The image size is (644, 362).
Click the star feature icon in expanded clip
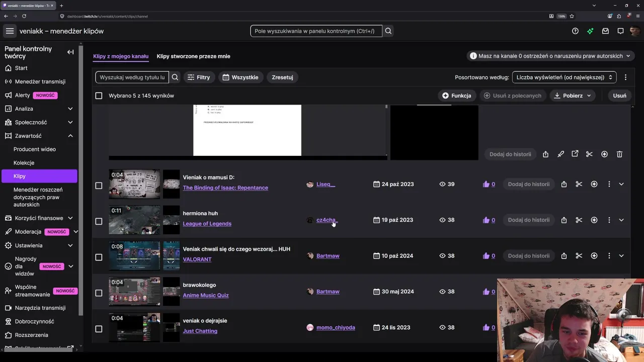tap(604, 154)
